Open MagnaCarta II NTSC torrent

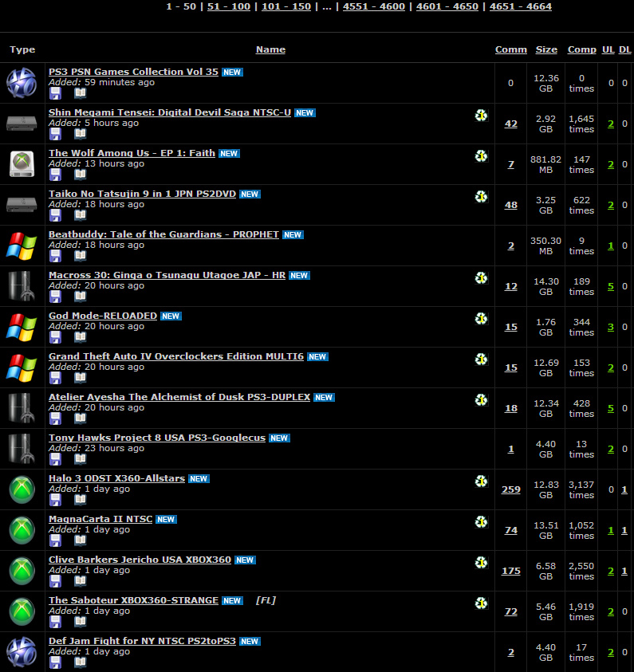[100, 519]
